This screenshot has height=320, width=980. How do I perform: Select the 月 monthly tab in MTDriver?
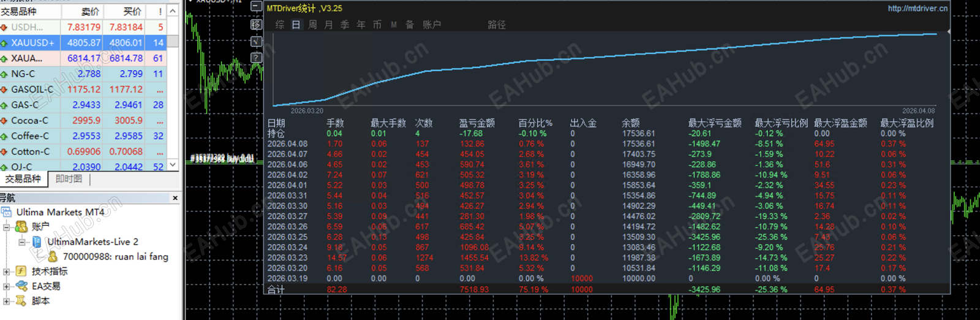328,25
